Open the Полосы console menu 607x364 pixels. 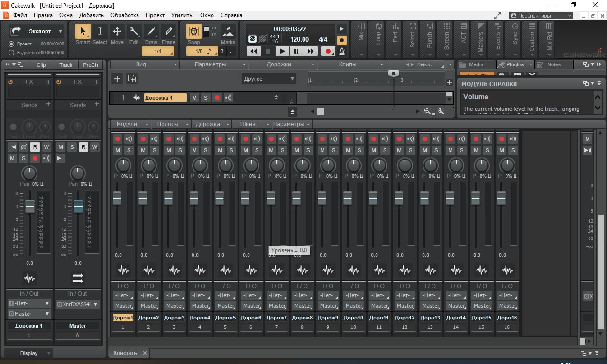click(171, 124)
